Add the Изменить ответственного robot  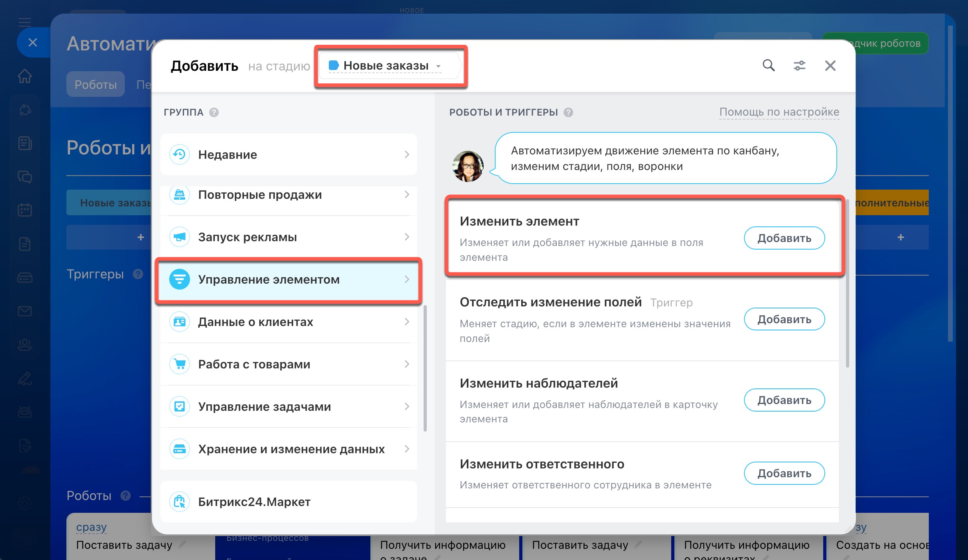click(784, 473)
